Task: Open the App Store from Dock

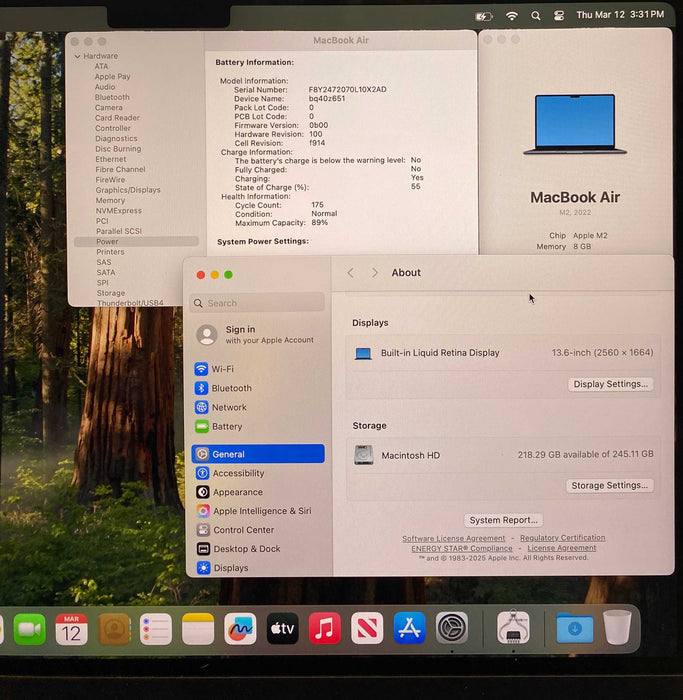Action: [x=409, y=629]
